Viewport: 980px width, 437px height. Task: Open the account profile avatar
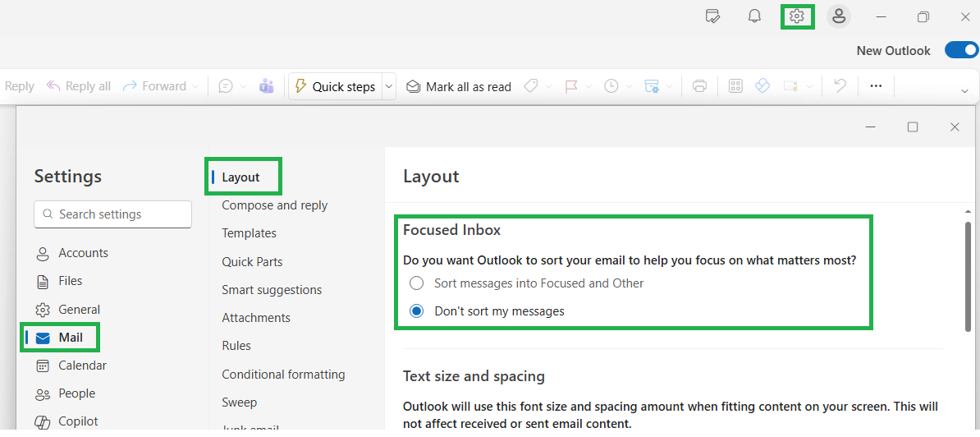click(839, 17)
